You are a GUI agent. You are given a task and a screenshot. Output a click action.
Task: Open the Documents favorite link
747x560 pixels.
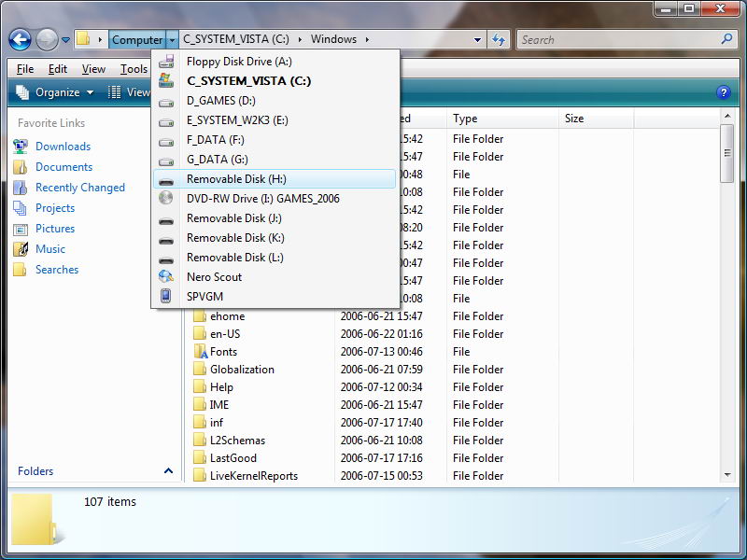pos(63,167)
